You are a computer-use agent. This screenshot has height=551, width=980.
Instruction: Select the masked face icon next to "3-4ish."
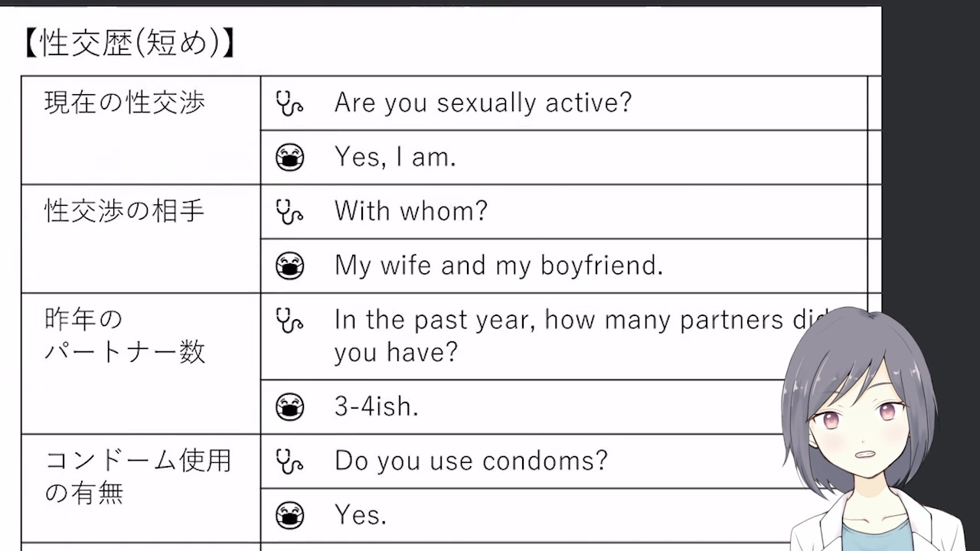pos(289,406)
